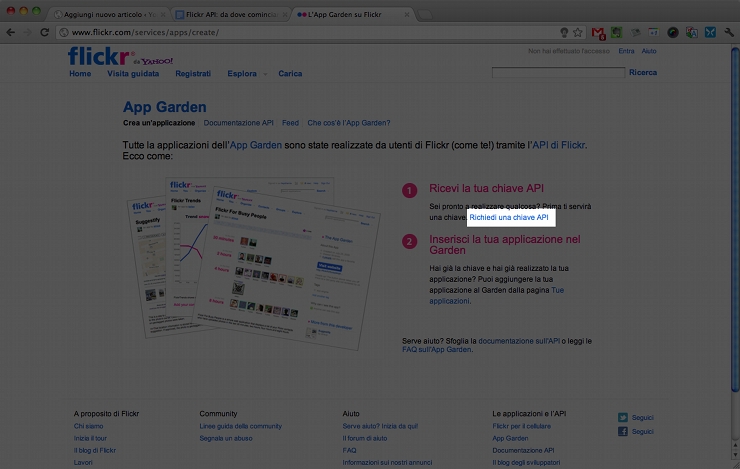740x469 pixels.
Task: Focus the Flickr search field
Action: coord(558,72)
